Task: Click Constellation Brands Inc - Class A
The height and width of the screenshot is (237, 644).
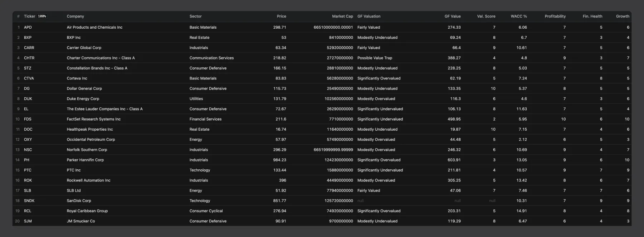Action: coord(97,68)
